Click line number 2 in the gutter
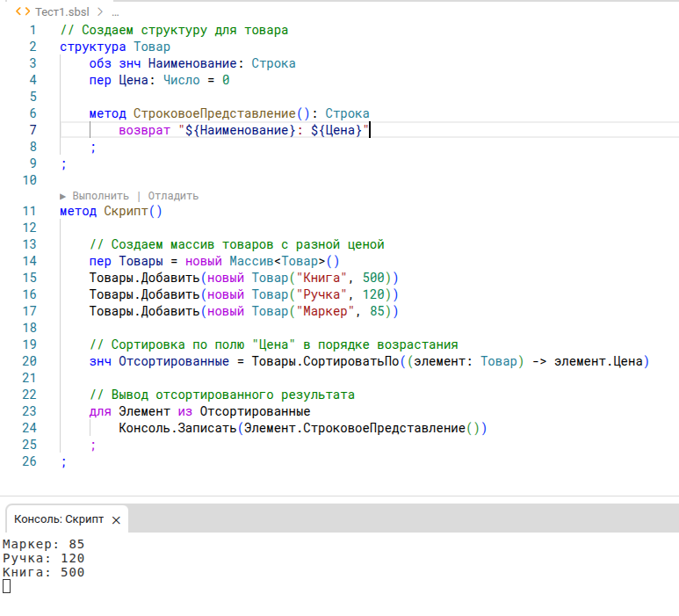The height and width of the screenshot is (616, 679). [33, 47]
